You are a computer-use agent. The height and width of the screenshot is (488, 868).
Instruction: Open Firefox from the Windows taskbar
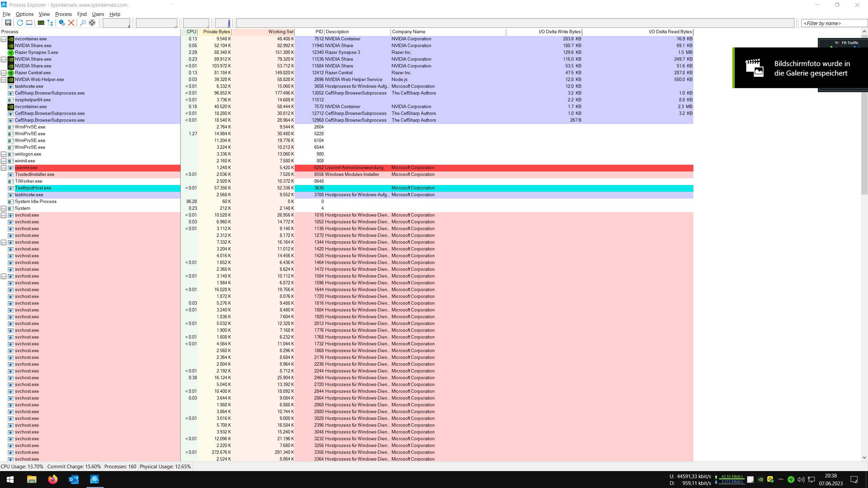tap(53, 479)
